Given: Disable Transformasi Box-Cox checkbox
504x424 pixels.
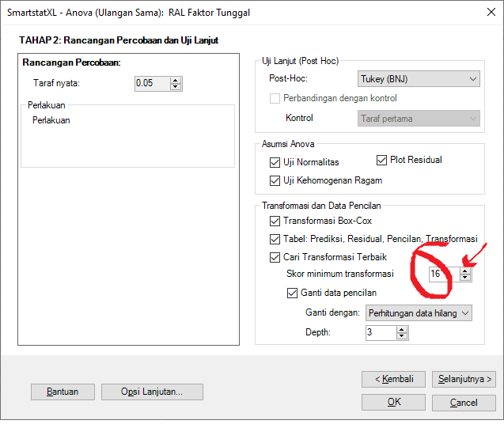Looking at the screenshot, I should coord(275,221).
